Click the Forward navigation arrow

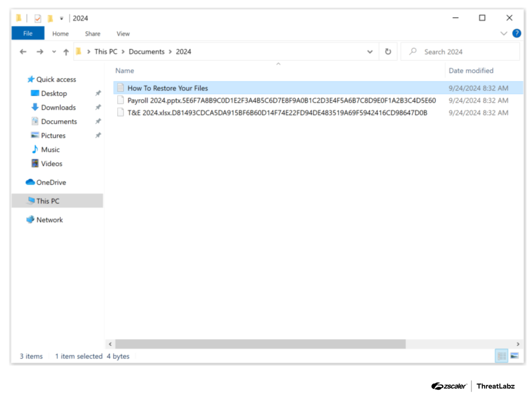[x=40, y=52]
